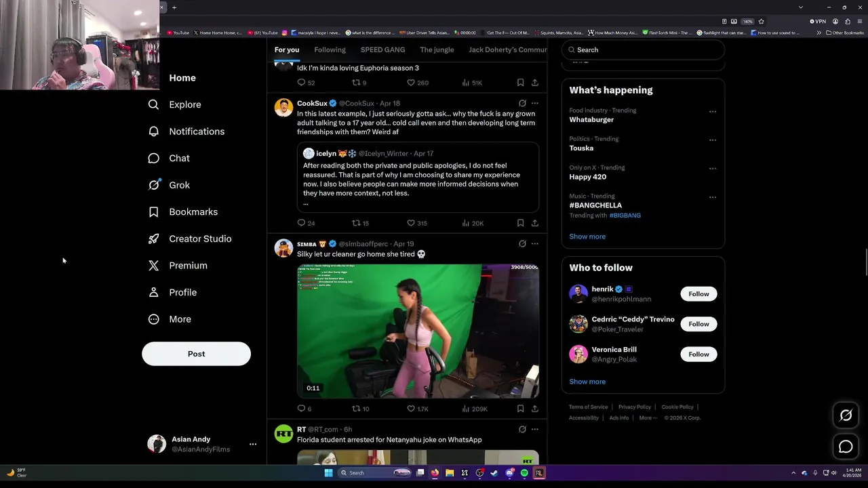
Task: Open more options on SIMBA's post
Action: coord(535,243)
